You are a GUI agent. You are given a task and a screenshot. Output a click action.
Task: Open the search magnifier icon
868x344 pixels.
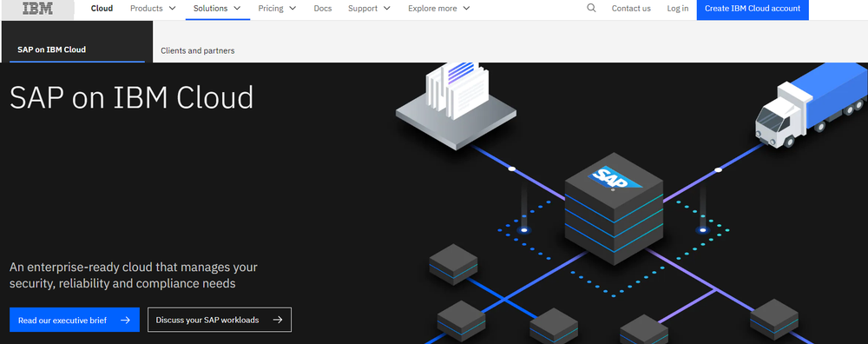pos(591,9)
